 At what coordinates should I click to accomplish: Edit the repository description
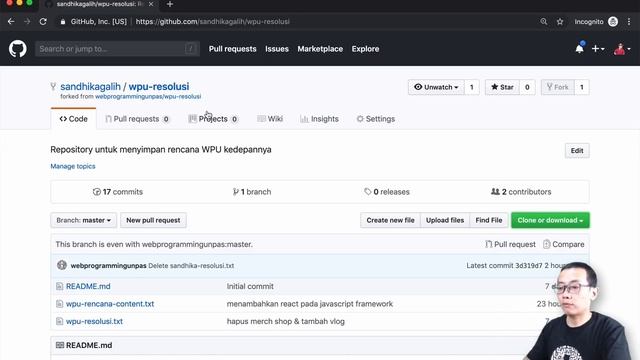click(x=577, y=151)
